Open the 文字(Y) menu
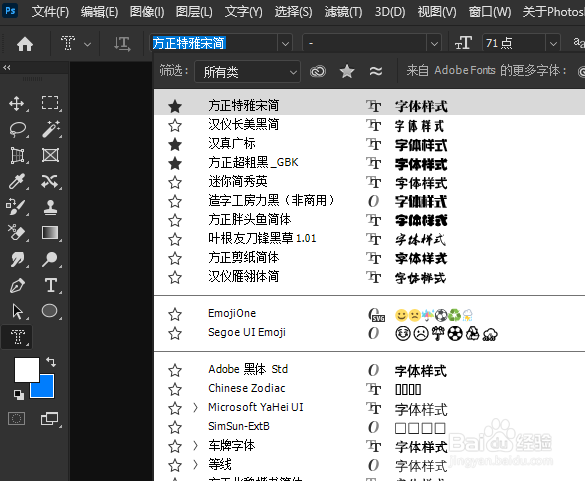This screenshot has width=585, height=481. (243, 12)
